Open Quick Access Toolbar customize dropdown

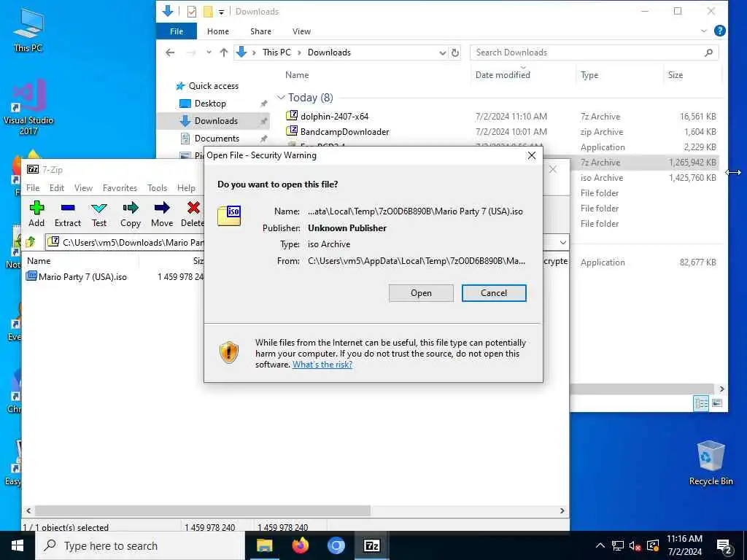pyautogui.click(x=222, y=12)
